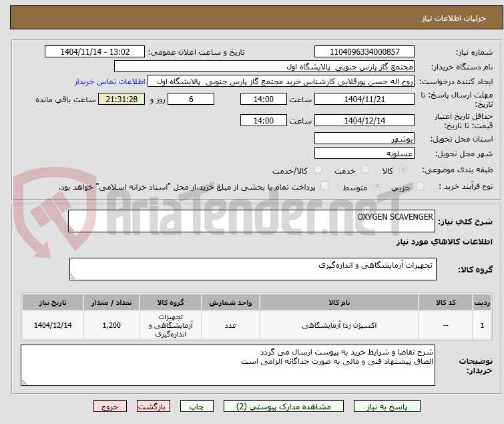Click the 'پاسخ به نیاز' button

pos(387,407)
